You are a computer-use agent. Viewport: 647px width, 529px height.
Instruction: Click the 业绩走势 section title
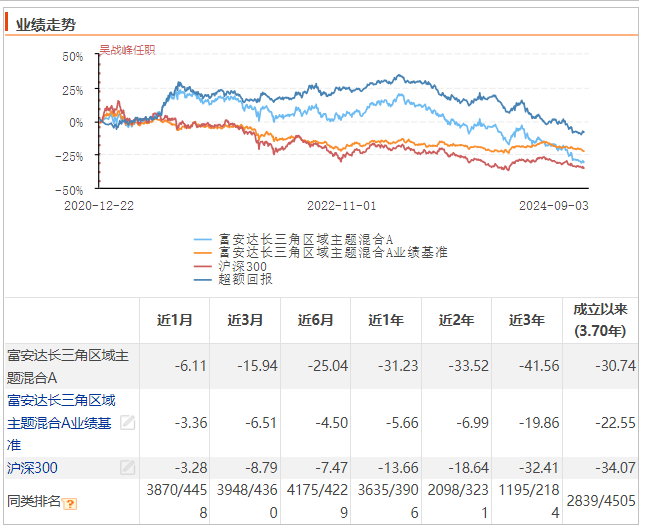click(x=46, y=24)
